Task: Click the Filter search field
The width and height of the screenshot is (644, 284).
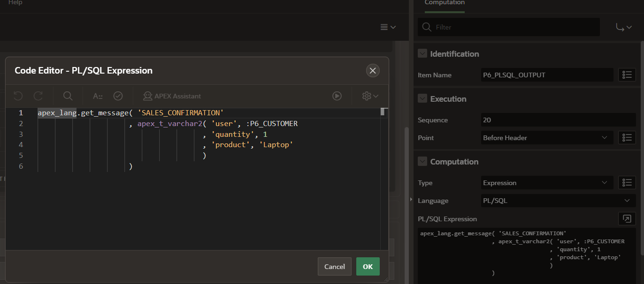Action: click(509, 27)
